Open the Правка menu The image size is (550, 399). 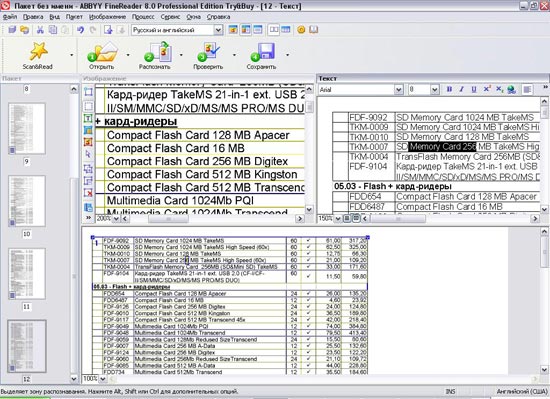tap(33, 17)
